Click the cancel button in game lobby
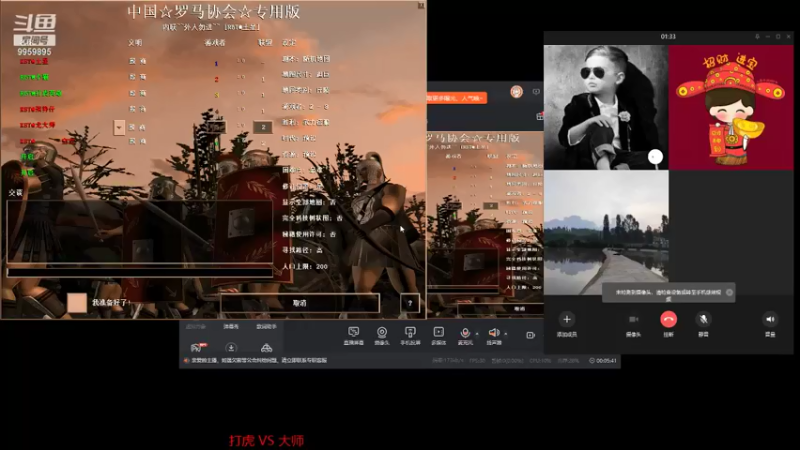 point(300,303)
